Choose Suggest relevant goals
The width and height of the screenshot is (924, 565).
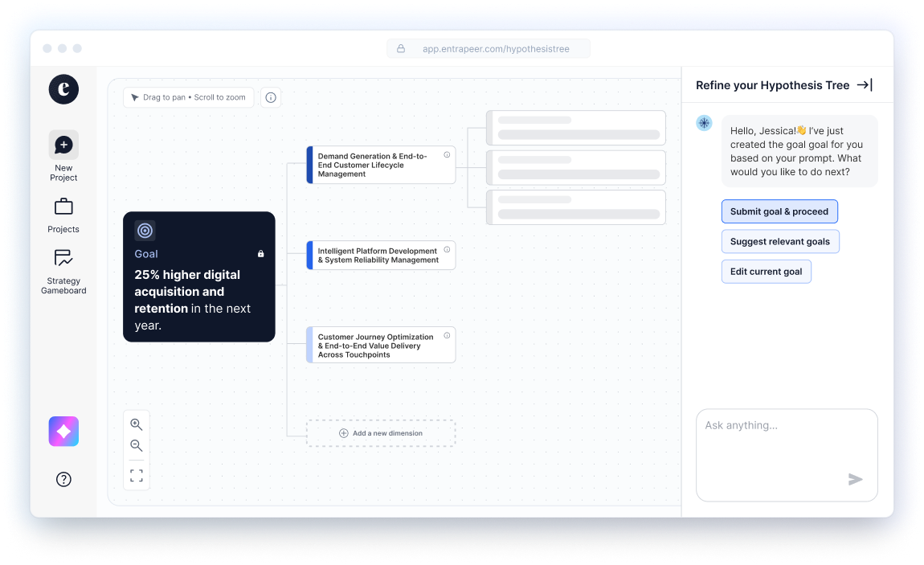click(x=780, y=242)
